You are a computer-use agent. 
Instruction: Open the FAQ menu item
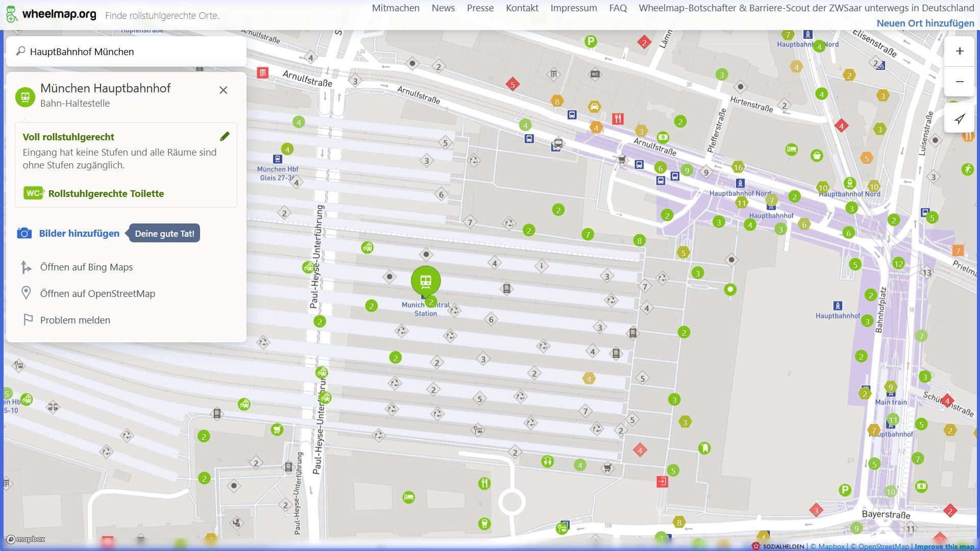pyautogui.click(x=618, y=8)
